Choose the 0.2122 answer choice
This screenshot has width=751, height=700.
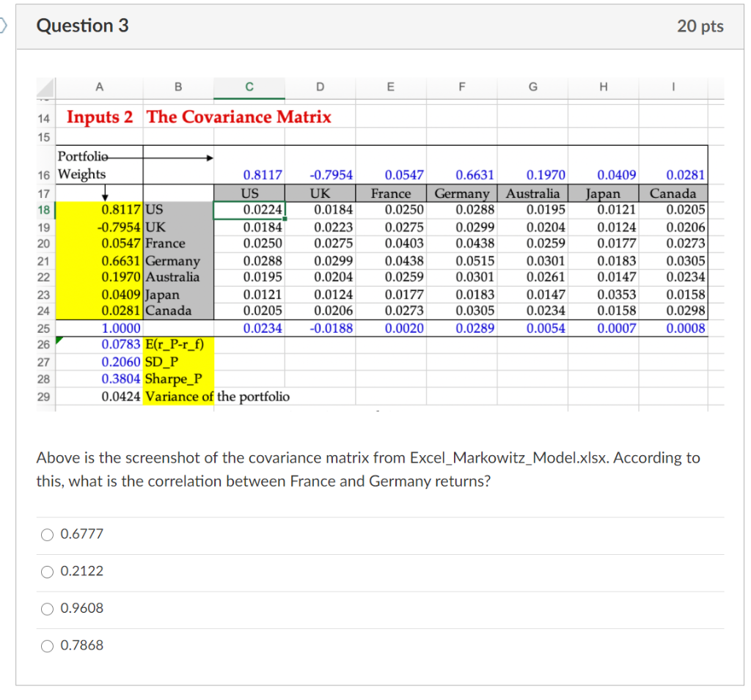coord(47,572)
